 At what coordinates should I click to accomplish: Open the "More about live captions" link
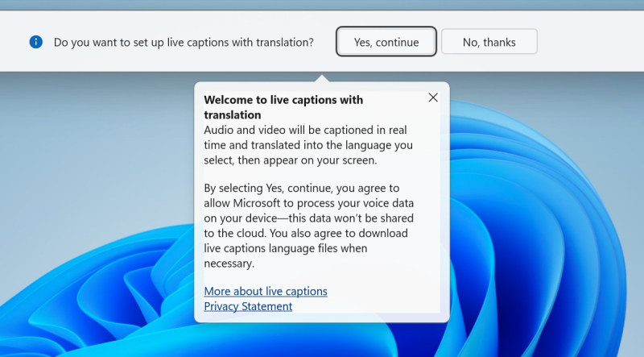click(266, 291)
